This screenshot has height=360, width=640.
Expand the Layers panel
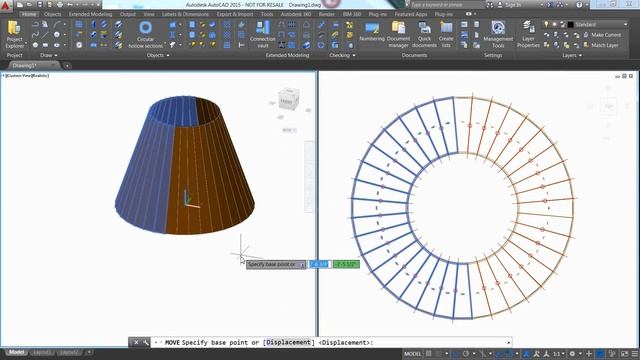pos(572,55)
